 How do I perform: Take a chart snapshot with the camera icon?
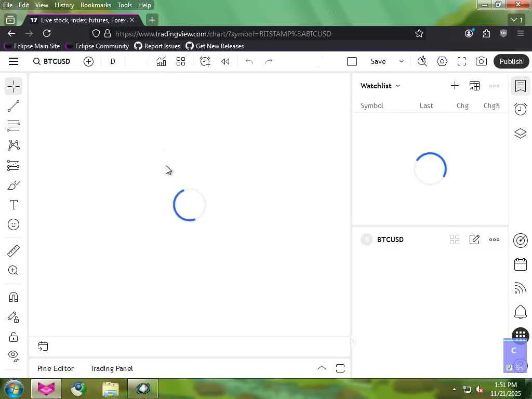[x=481, y=61]
